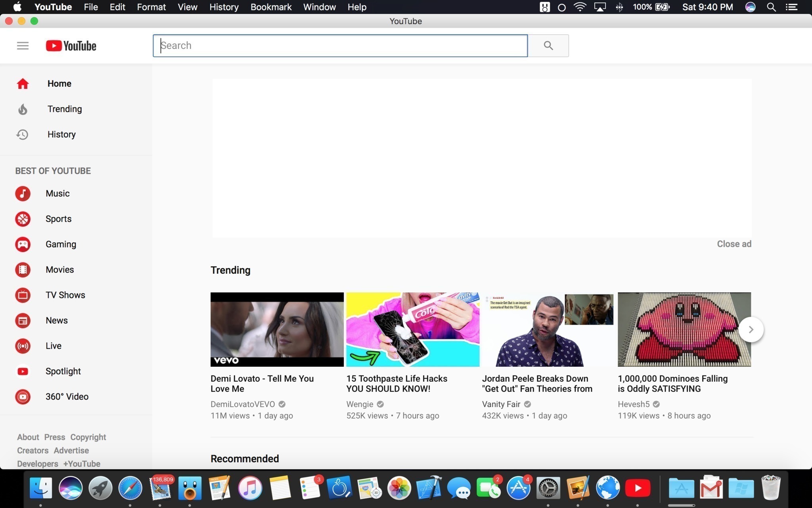This screenshot has height=508, width=812.
Task: Open the Vanity Fair channel name
Action: tap(501, 404)
